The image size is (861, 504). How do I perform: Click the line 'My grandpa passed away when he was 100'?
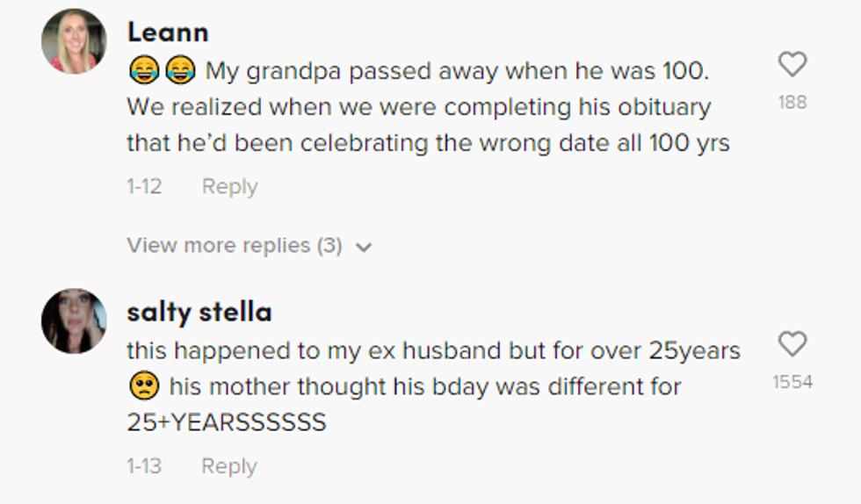457,71
